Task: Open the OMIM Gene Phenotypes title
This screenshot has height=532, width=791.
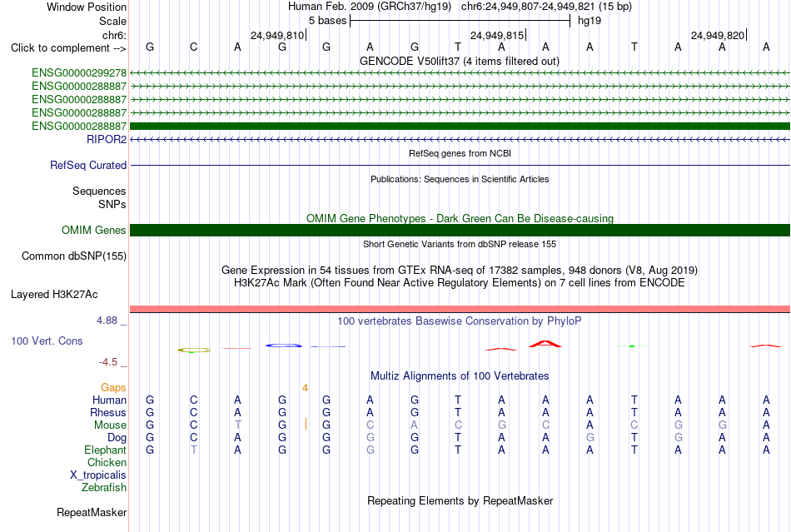Action: [x=460, y=219]
